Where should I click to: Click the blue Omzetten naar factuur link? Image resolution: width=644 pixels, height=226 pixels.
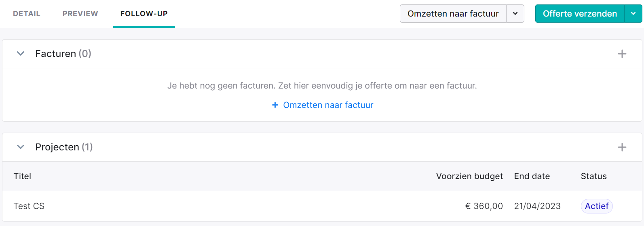click(x=328, y=105)
